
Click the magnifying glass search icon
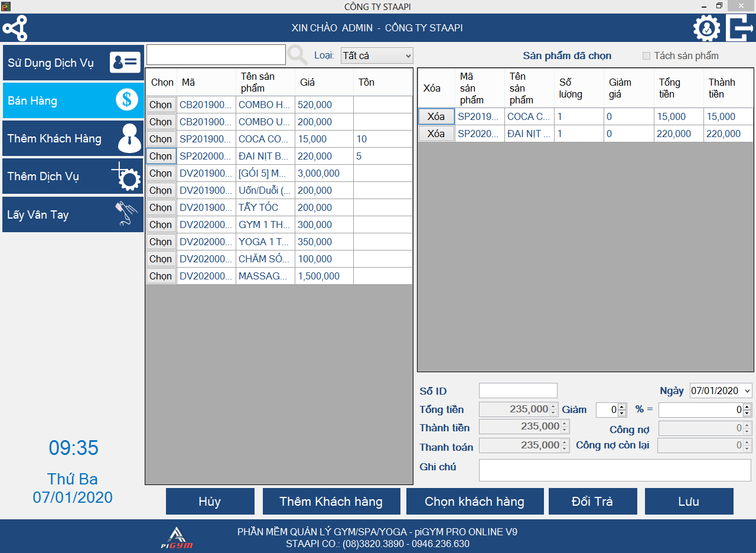(x=297, y=56)
